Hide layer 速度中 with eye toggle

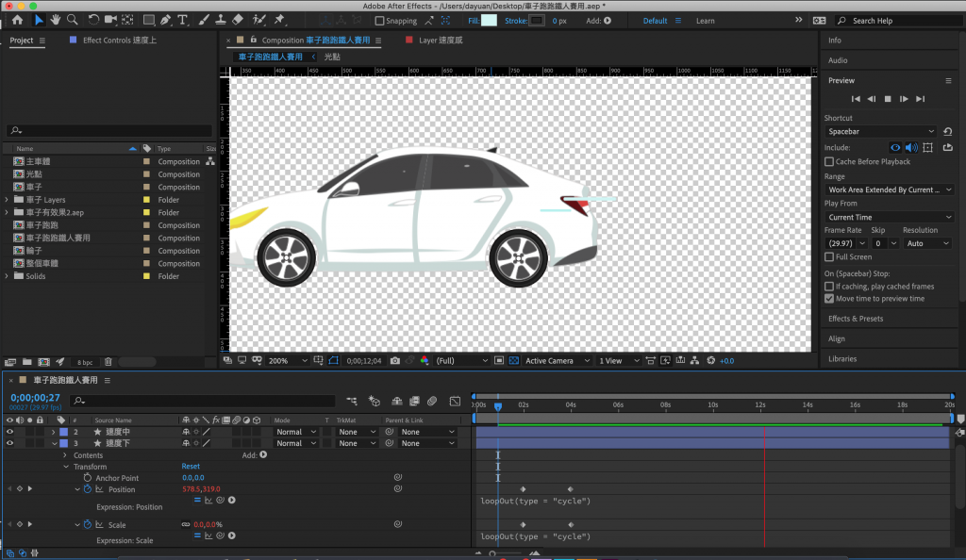point(10,432)
